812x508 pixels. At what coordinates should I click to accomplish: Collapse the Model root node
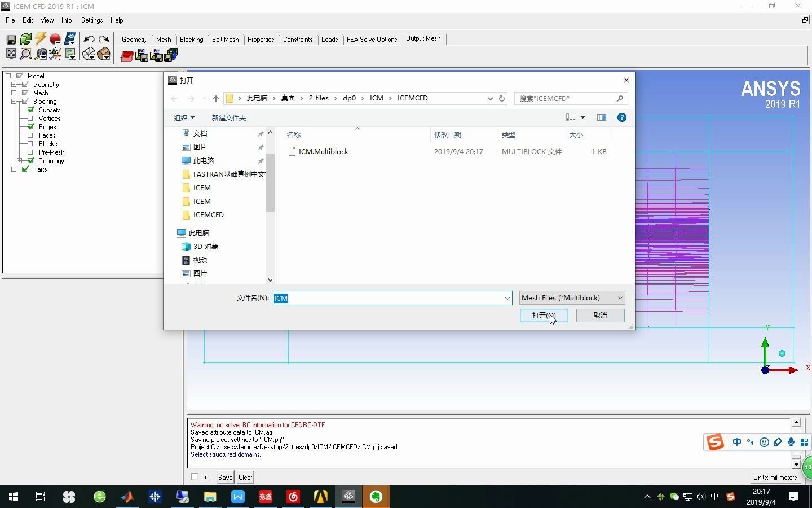pos(8,76)
